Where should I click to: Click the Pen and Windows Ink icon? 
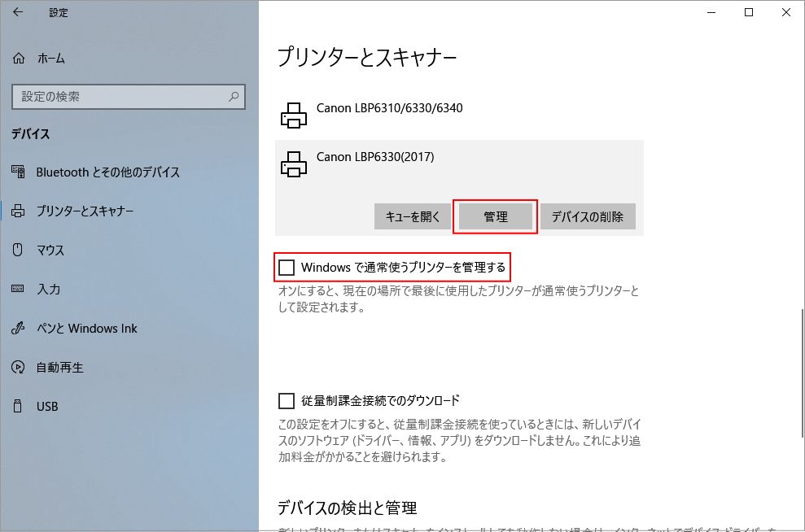19,329
